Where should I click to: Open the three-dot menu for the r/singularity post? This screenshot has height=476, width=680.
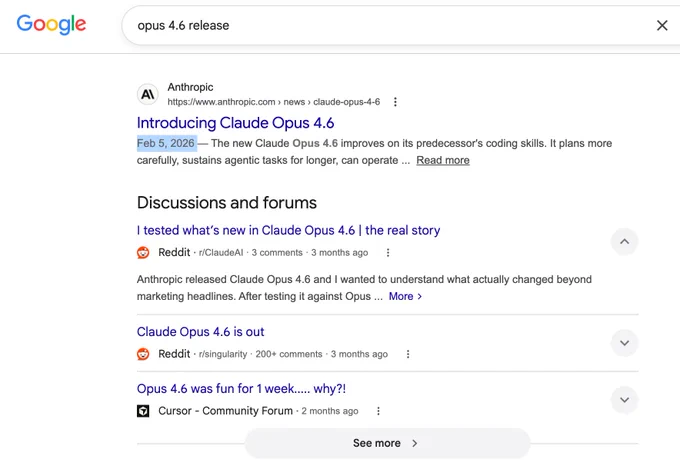point(408,354)
